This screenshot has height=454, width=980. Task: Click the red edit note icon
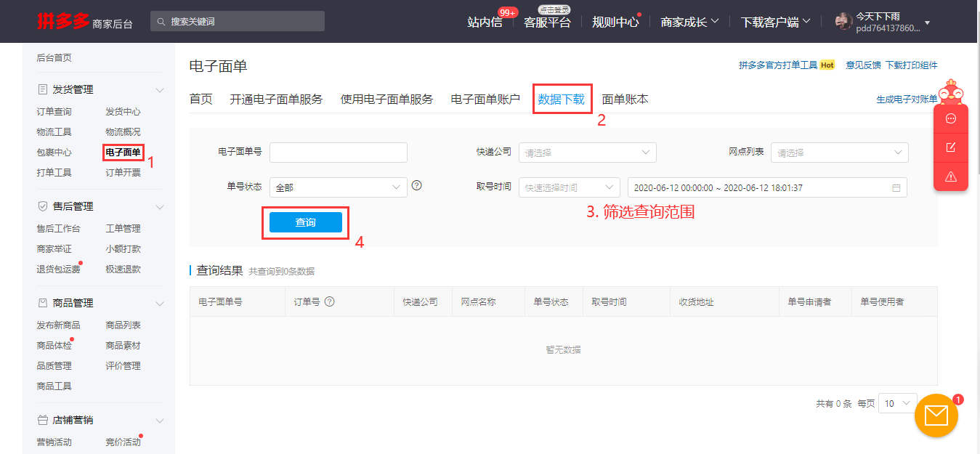pyautogui.click(x=951, y=147)
